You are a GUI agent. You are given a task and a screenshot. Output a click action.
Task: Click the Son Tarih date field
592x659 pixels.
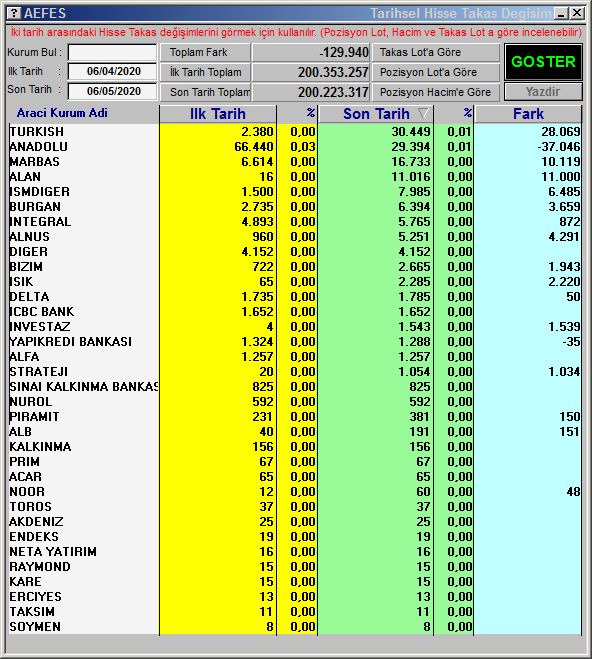tap(113, 91)
